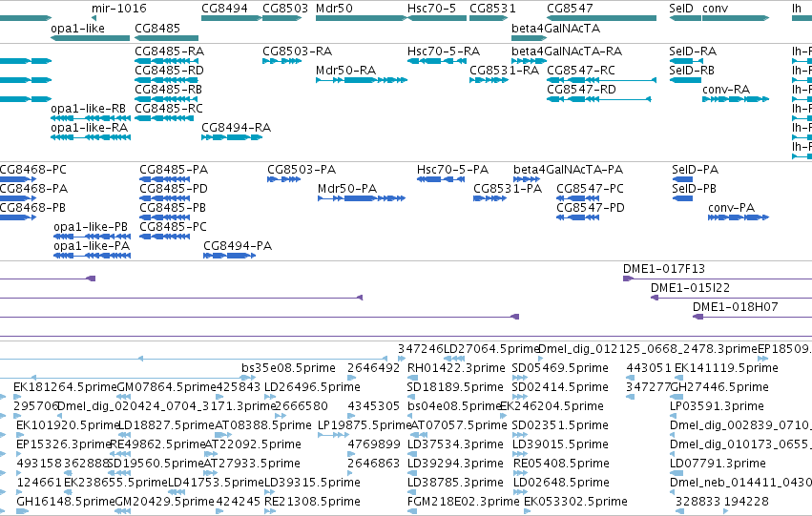Viewport: 812px width, 516px height.
Task: Click the DME1-018H07 BAC label
Action: click(x=736, y=307)
